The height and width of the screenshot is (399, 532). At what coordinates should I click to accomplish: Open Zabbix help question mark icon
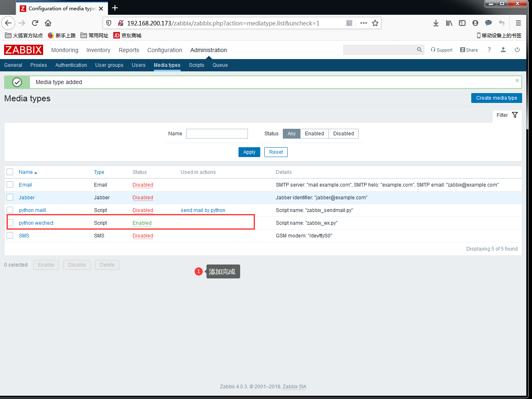click(489, 50)
